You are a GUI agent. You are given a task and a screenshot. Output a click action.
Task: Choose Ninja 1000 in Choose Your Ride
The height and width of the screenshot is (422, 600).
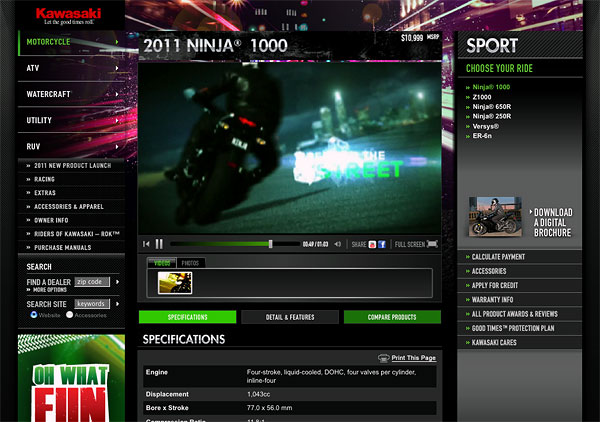491,87
